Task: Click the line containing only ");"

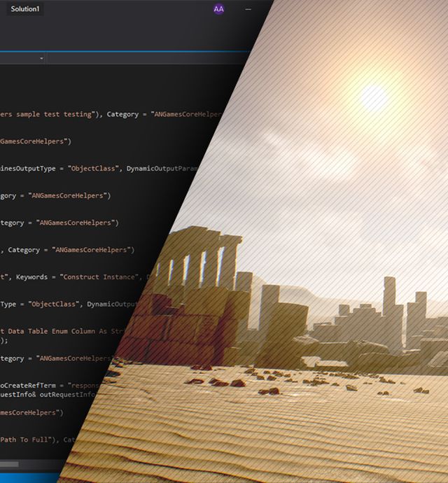Action: click(4, 340)
